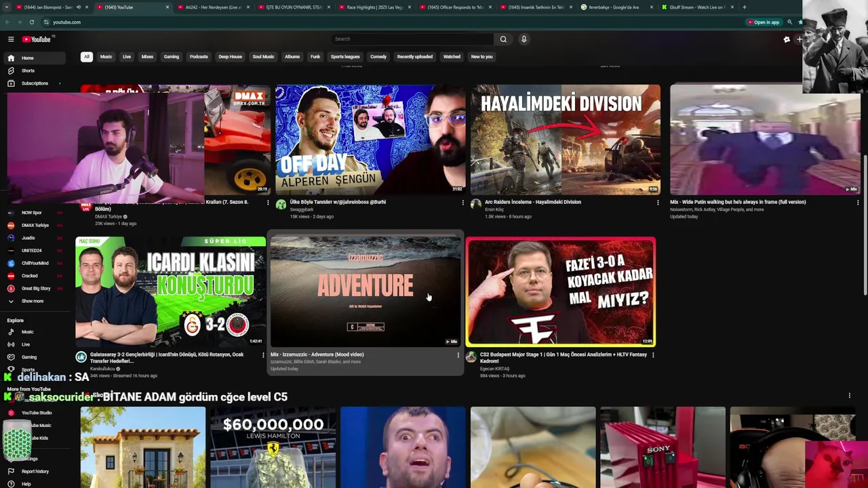Select the All filter chip
The height and width of the screenshot is (488, 868).
[86, 57]
